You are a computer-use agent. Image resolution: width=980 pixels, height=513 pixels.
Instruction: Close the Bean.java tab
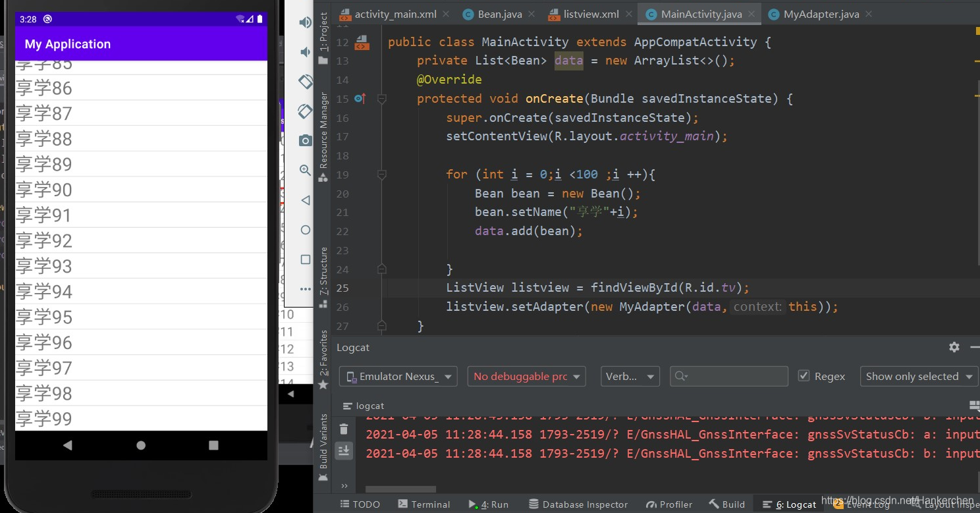pos(531,14)
